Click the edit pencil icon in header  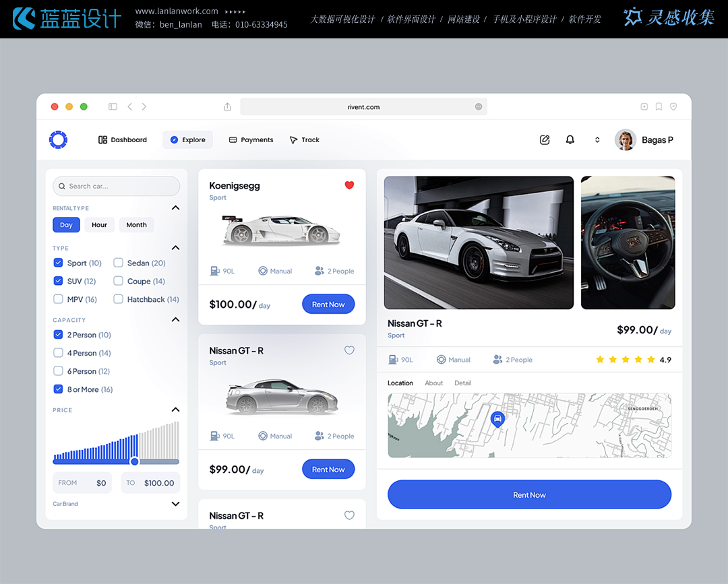coord(545,140)
